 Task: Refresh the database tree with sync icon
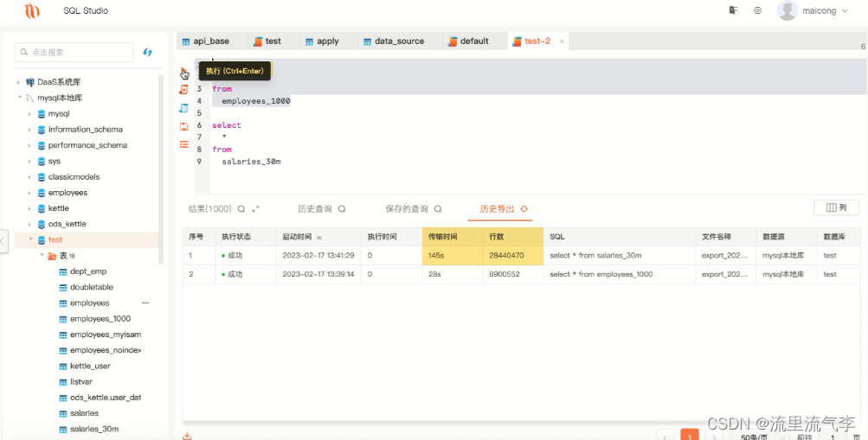coord(147,52)
